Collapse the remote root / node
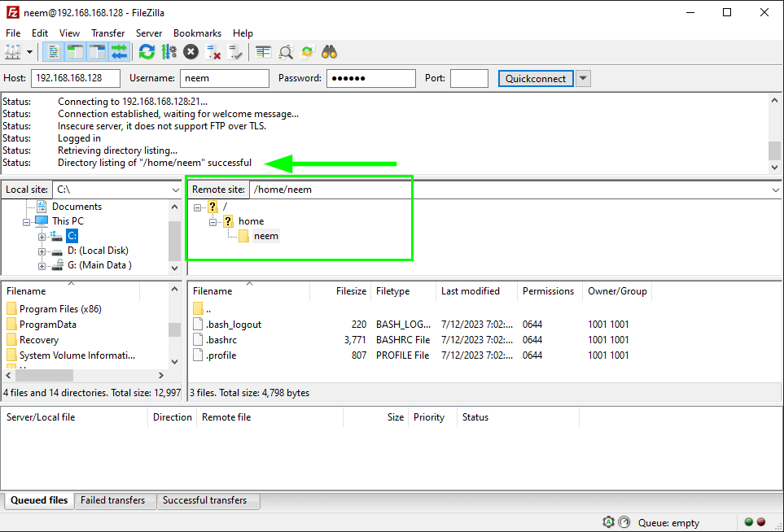 point(198,207)
